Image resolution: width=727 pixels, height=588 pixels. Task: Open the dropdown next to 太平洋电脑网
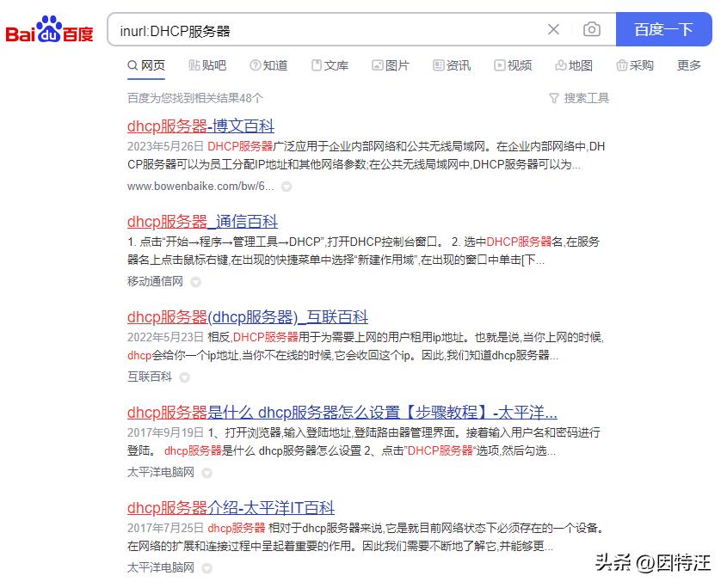(209, 472)
